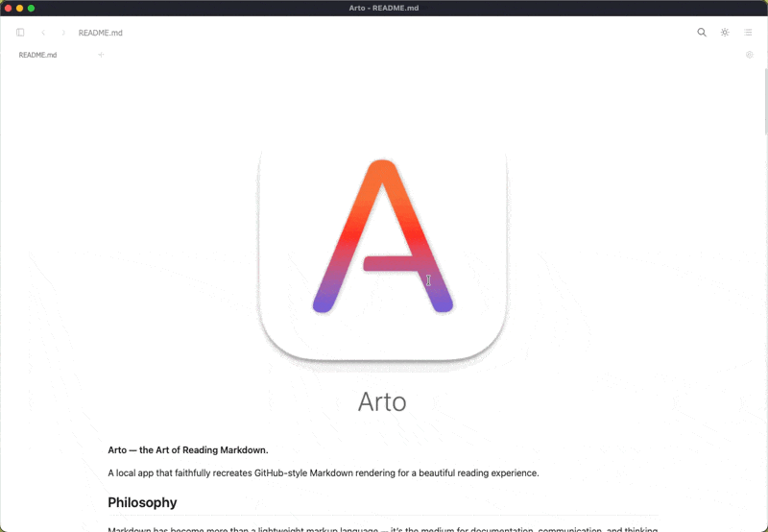Click the README.md path in the toolbar
768x532 pixels.
pyautogui.click(x=101, y=33)
